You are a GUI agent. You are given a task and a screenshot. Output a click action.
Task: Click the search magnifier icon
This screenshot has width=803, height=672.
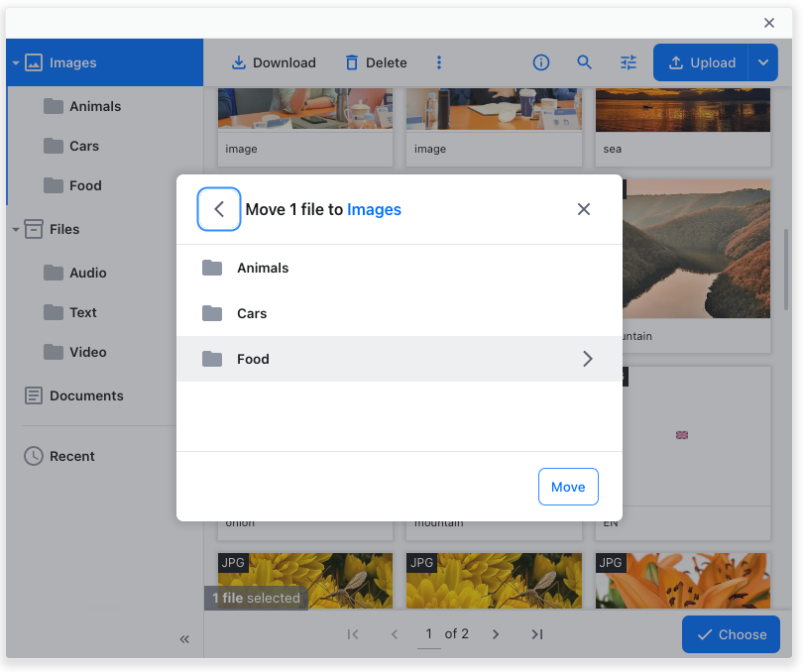[x=585, y=62]
